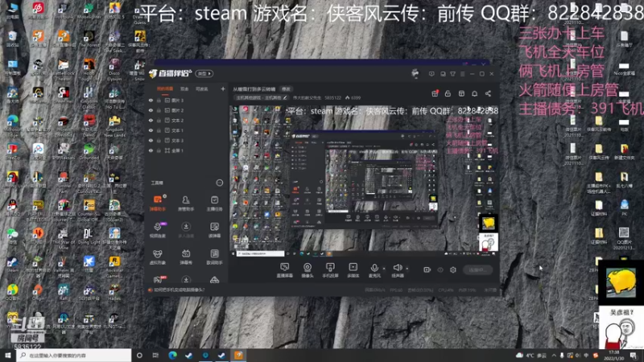Open the message icon in title bar
The image size is (644, 362).
(x=431, y=74)
